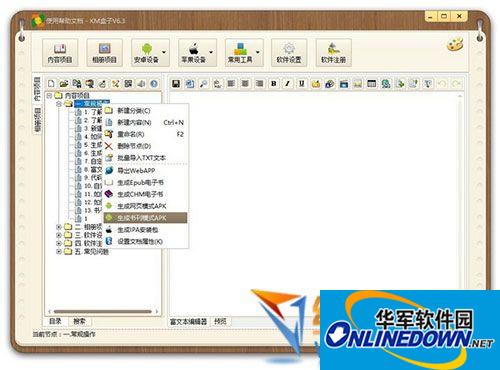
Task: Click the save disk icon in editor toolbar
Action: tap(176, 83)
